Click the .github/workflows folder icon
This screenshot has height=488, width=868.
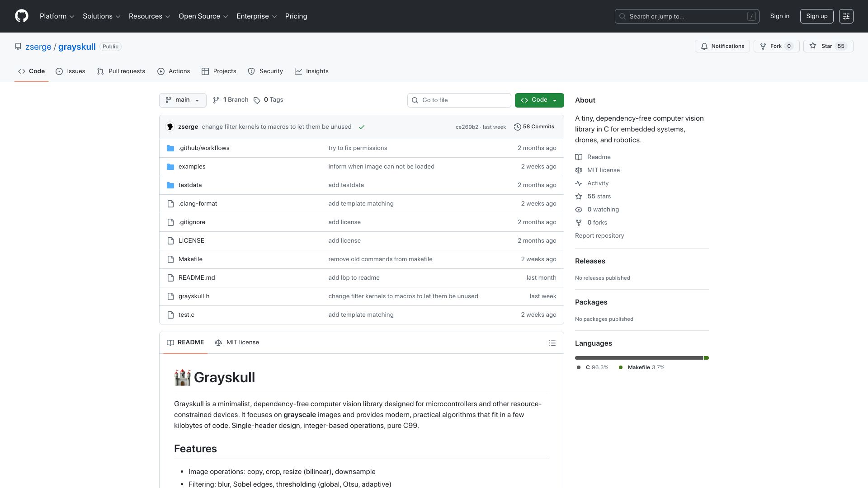point(170,148)
